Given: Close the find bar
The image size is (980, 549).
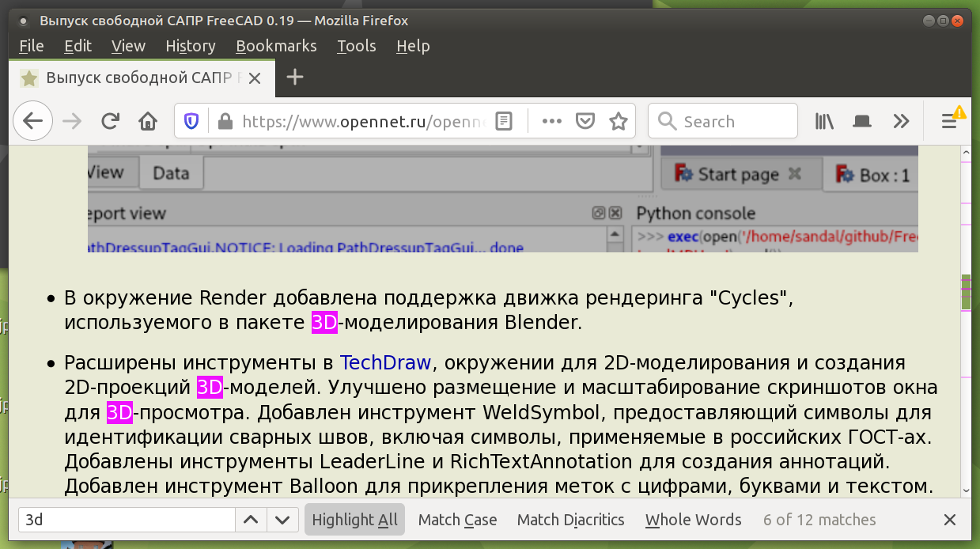Looking at the screenshot, I should click(x=949, y=520).
